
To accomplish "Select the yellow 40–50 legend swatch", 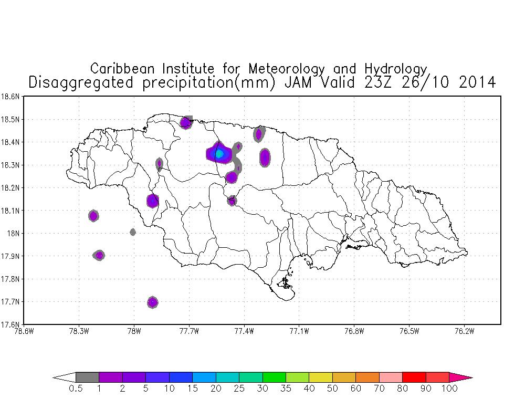I will click(321, 377).
